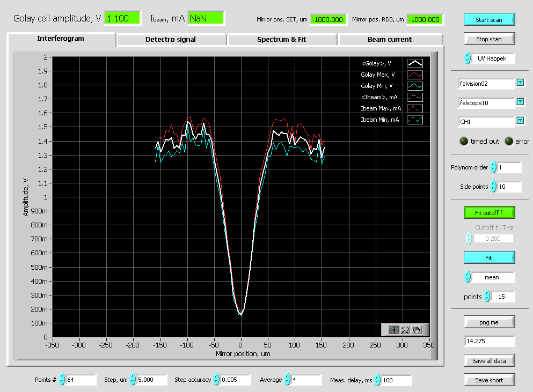Click the Amplitude, V axis label

coord(25,197)
